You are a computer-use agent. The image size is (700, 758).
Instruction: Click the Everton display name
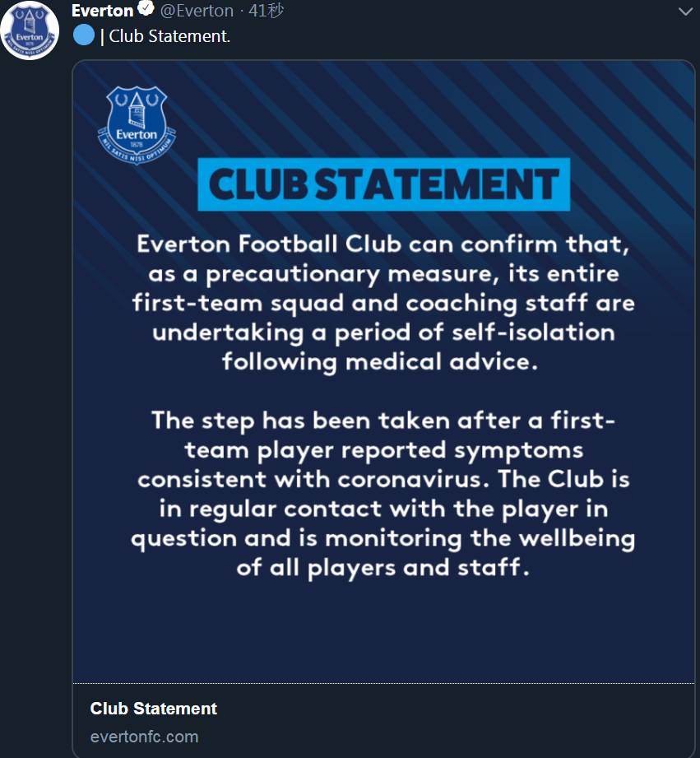pyautogui.click(x=103, y=10)
